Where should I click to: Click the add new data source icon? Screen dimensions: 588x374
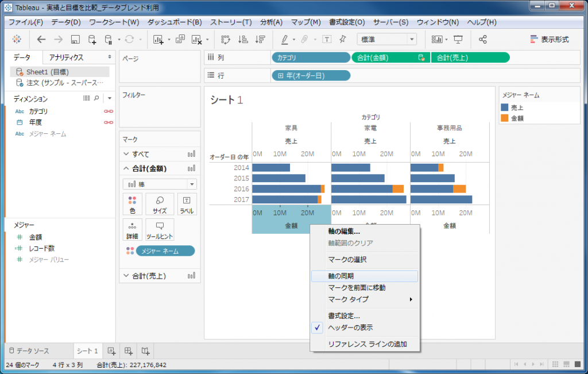pos(92,40)
